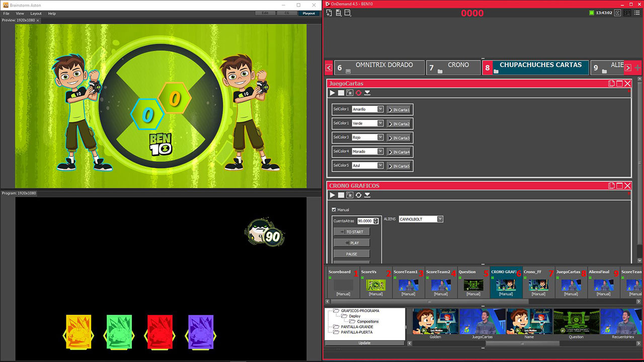Toggle green status box on Crono_FF item
Viewport: 644px width, 362px height.
point(525,278)
